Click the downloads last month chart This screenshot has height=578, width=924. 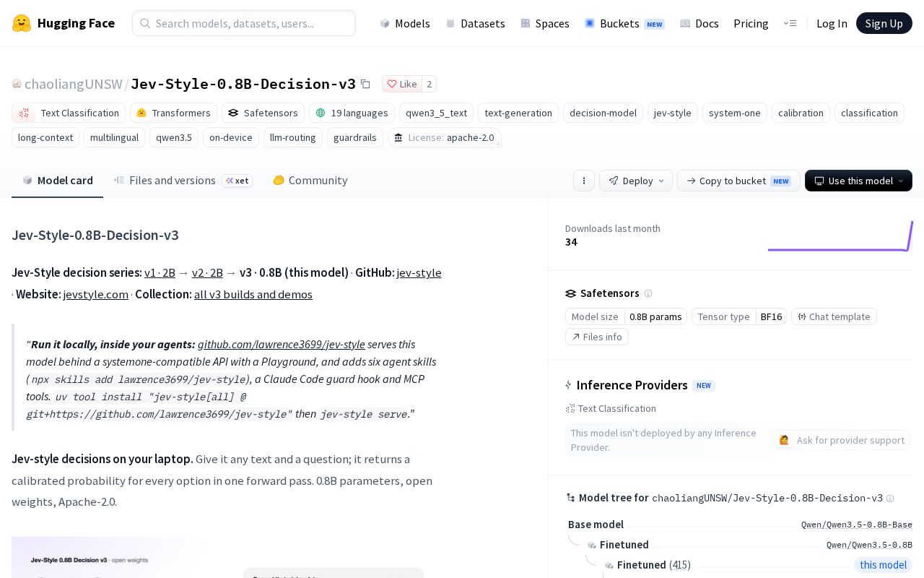point(840,236)
